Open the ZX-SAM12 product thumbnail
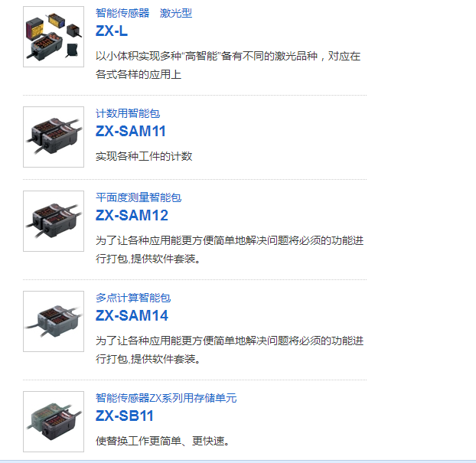Viewport: 476px width, 463px height. (54, 221)
